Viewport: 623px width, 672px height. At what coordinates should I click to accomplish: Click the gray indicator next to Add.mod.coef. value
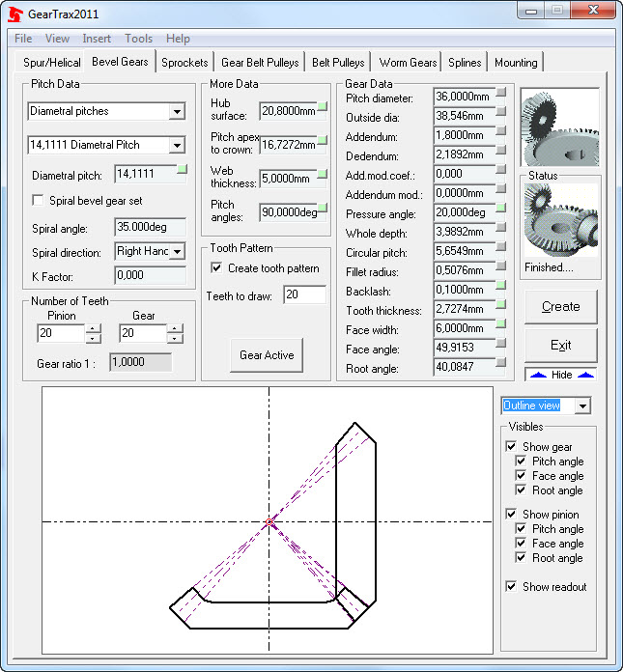point(500,169)
